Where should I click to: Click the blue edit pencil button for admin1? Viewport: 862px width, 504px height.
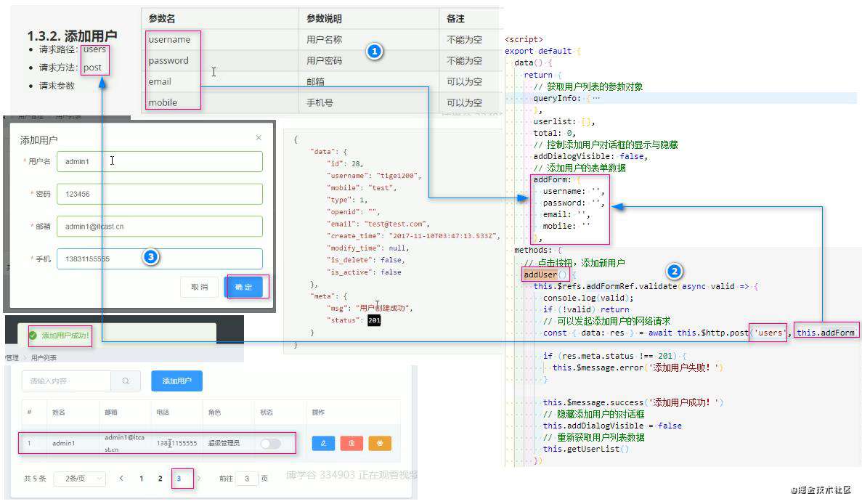point(323,443)
